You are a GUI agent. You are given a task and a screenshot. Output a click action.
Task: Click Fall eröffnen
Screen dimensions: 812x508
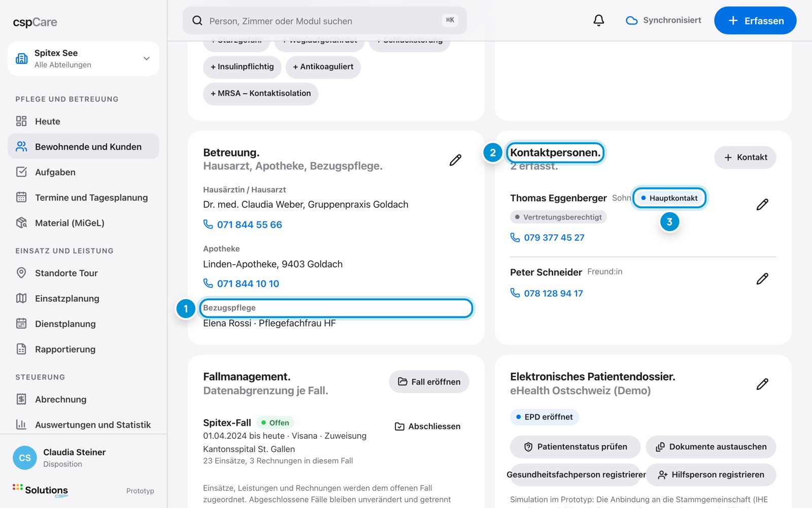pos(429,382)
